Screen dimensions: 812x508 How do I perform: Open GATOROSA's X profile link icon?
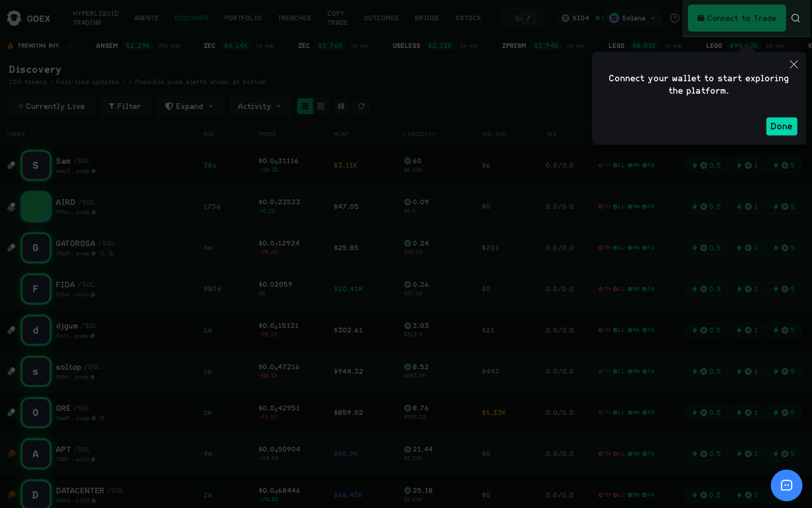pyautogui.click(x=102, y=253)
